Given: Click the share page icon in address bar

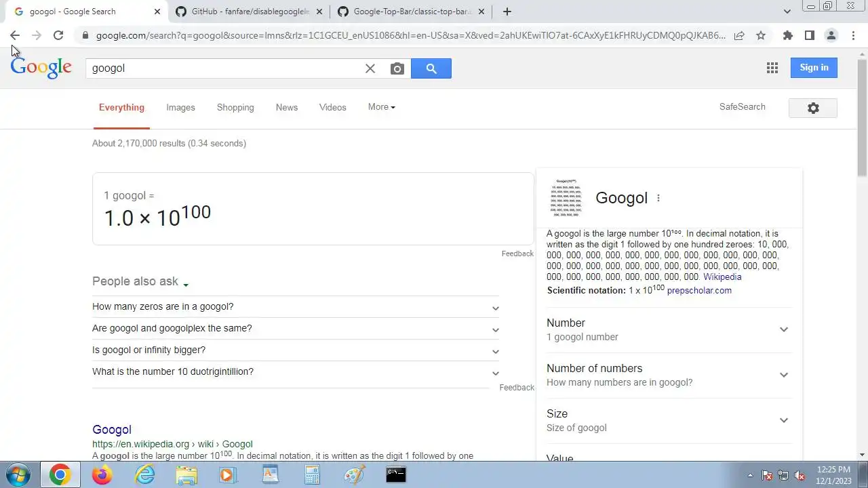Looking at the screenshot, I should [739, 35].
